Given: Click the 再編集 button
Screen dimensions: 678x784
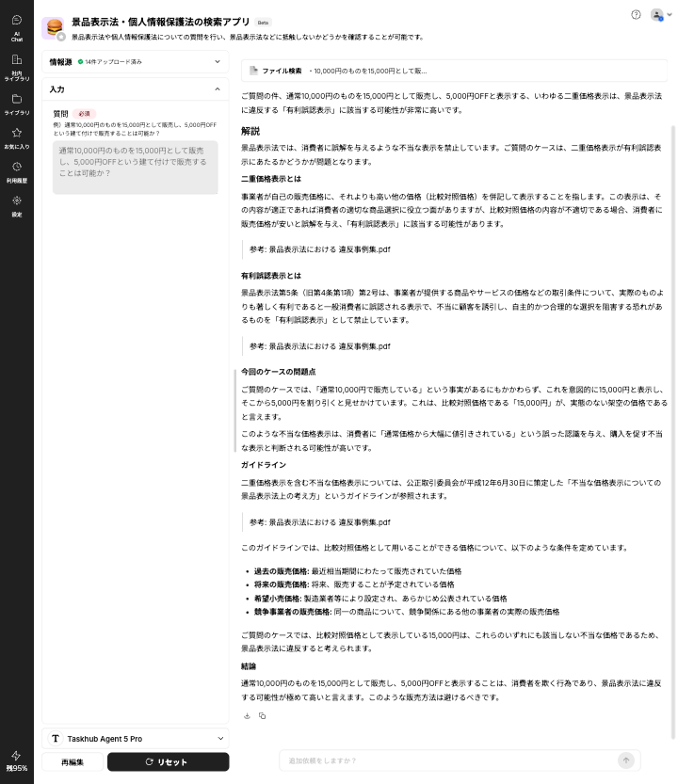Looking at the screenshot, I should [73, 761].
